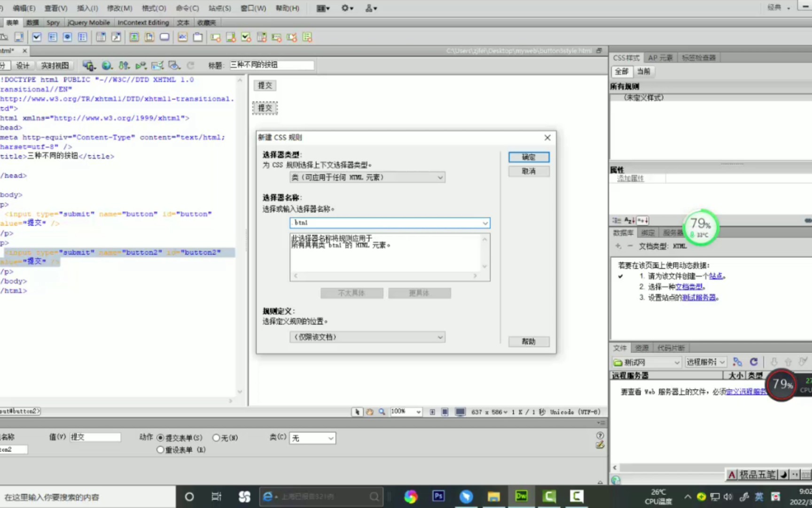Open File Explorer from the taskbar

point(494,496)
